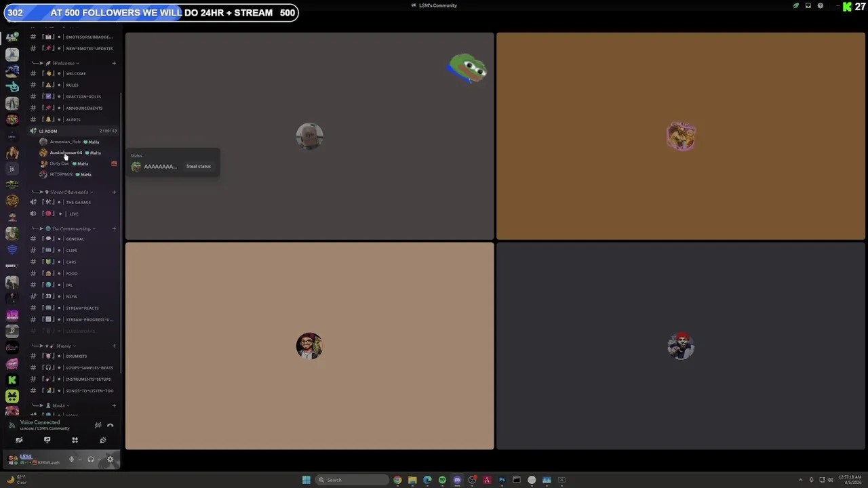
Task: Add a channel to Da Community category
Action: 114,228
